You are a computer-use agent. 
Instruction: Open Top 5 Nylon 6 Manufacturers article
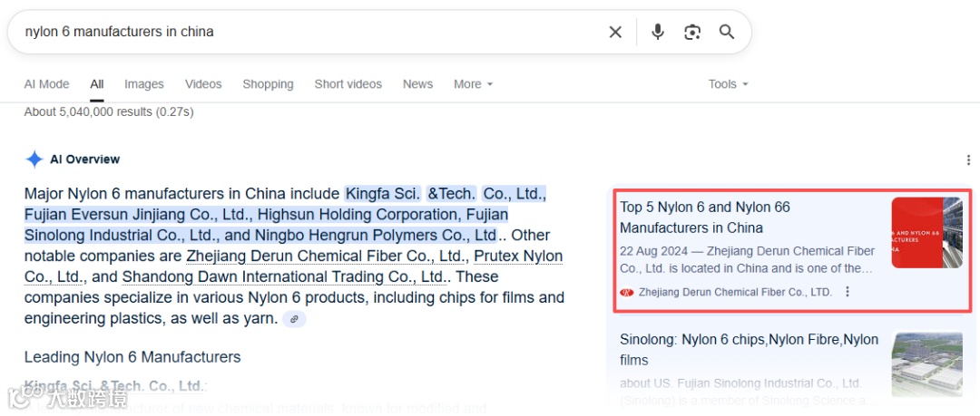(705, 218)
